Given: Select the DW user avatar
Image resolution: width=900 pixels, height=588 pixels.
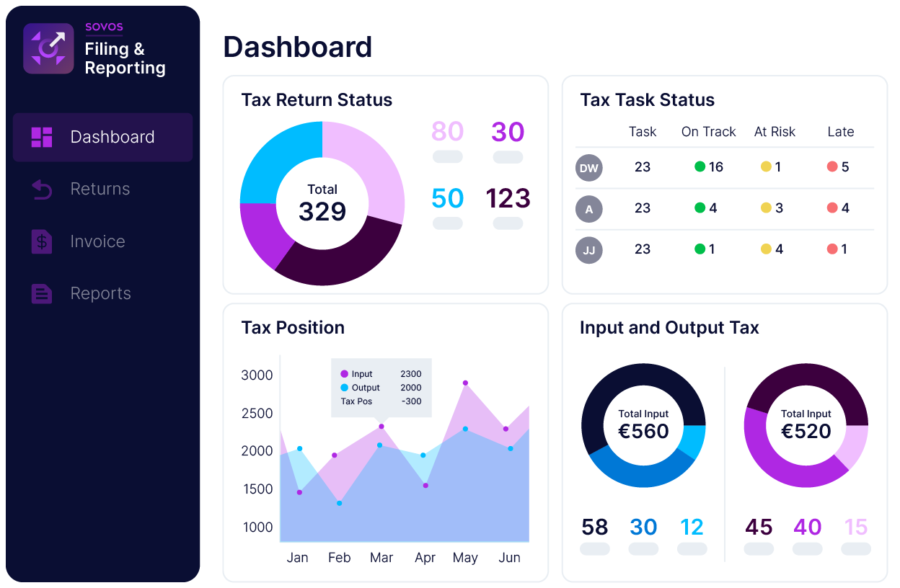Looking at the screenshot, I should click(588, 168).
